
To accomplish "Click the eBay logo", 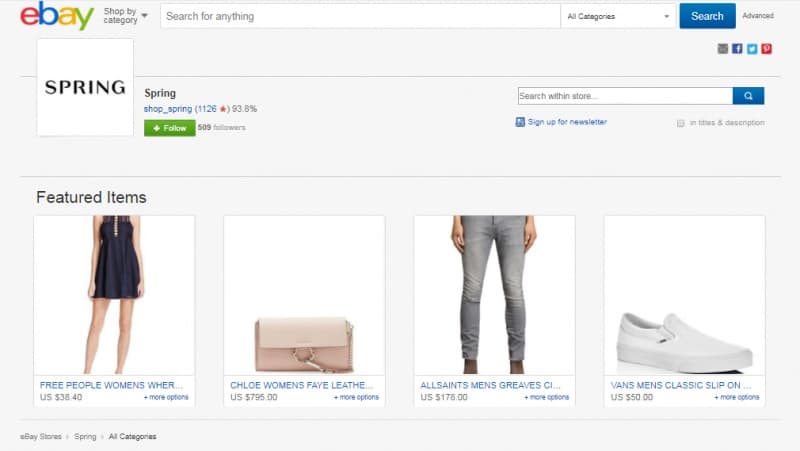I will pos(57,16).
